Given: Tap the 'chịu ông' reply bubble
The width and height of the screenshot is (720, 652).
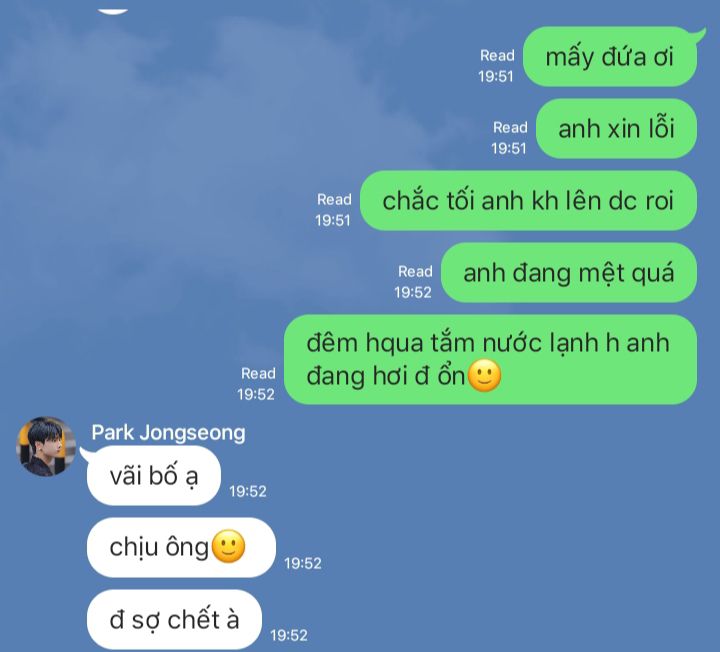Looking at the screenshot, I should tap(181, 547).
